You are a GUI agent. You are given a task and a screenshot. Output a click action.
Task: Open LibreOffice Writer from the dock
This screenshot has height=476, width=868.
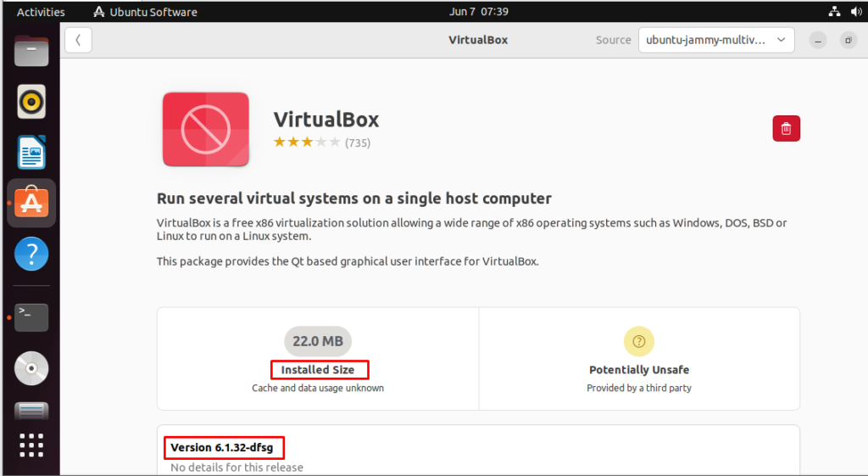tap(31, 153)
